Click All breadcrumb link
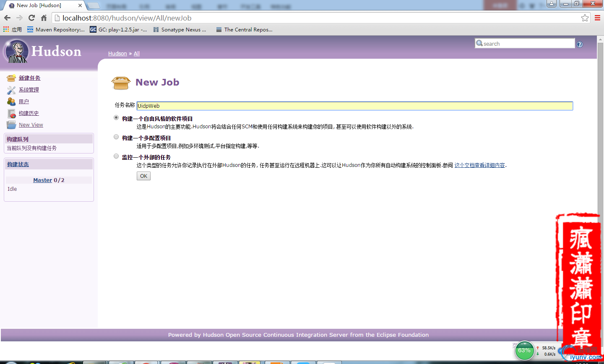Image resolution: width=604 pixels, height=364 pixels. (137, 54)
